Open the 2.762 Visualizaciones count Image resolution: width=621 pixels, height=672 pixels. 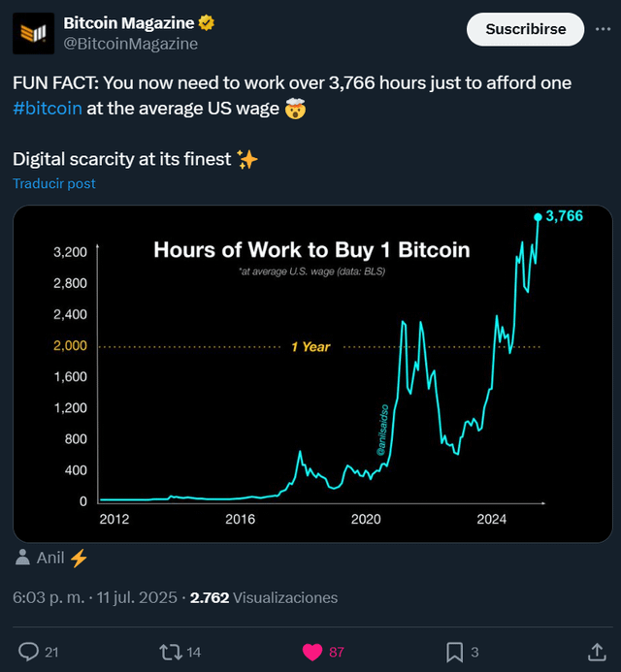point(264,597)
